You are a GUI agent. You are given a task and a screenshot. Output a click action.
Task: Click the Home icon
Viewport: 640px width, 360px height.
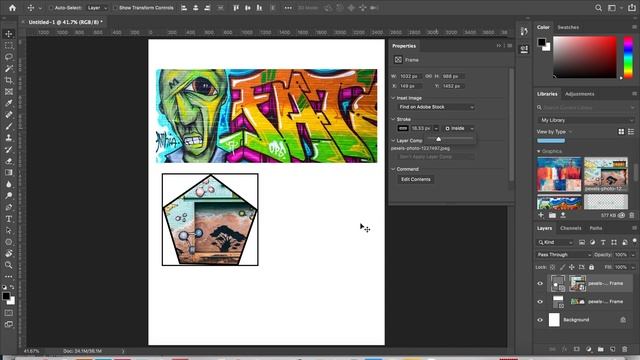coord(13,8)
